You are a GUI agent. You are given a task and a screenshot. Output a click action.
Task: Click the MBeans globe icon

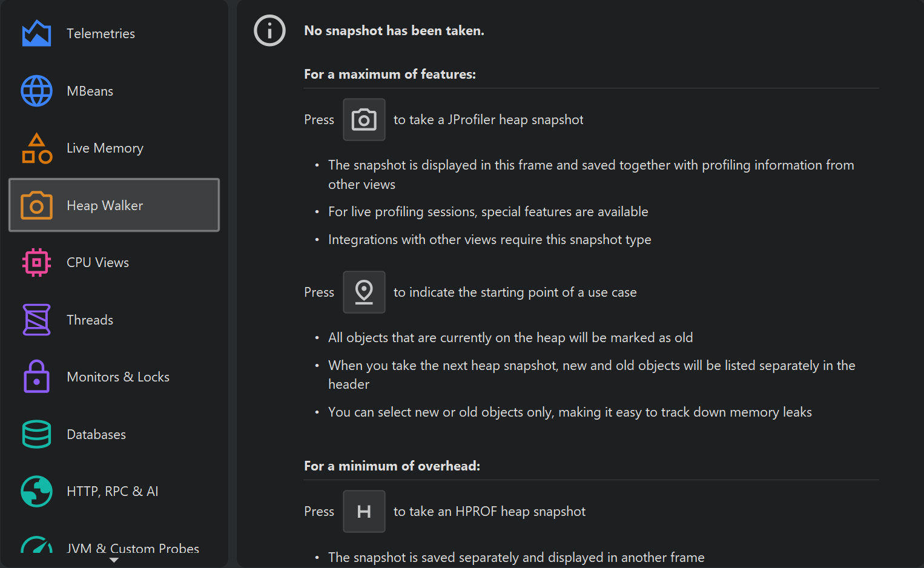tap(36, 91)
